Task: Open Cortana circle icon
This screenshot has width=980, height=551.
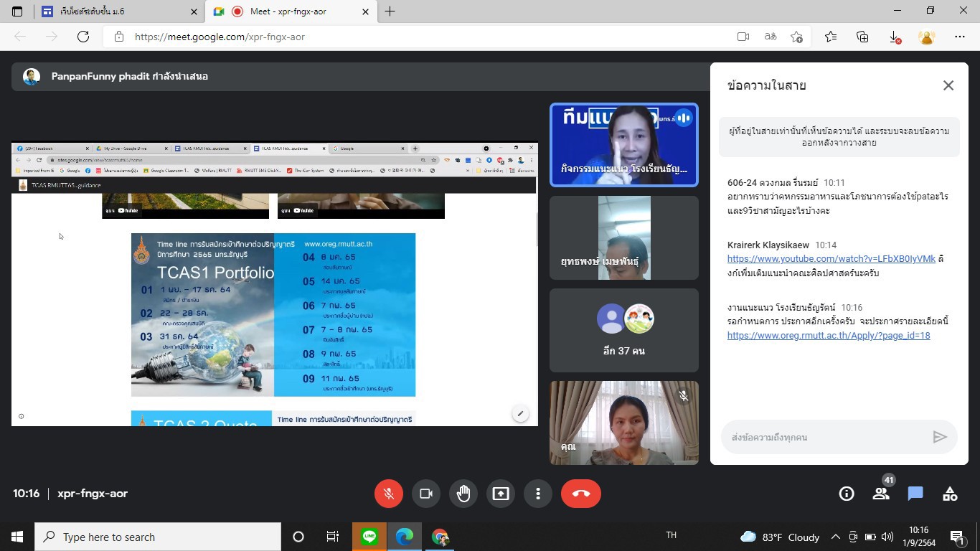Action: 298,537
